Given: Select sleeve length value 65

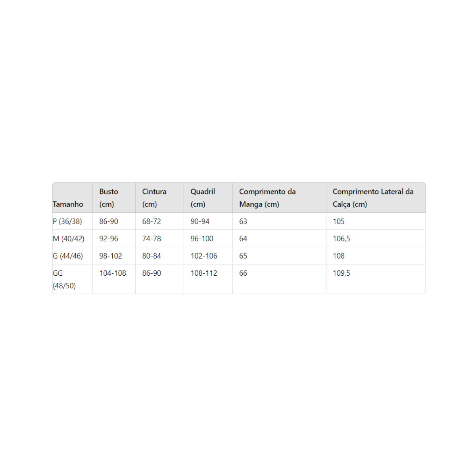Looking at the screenshot, I should (x=243, y=256).
